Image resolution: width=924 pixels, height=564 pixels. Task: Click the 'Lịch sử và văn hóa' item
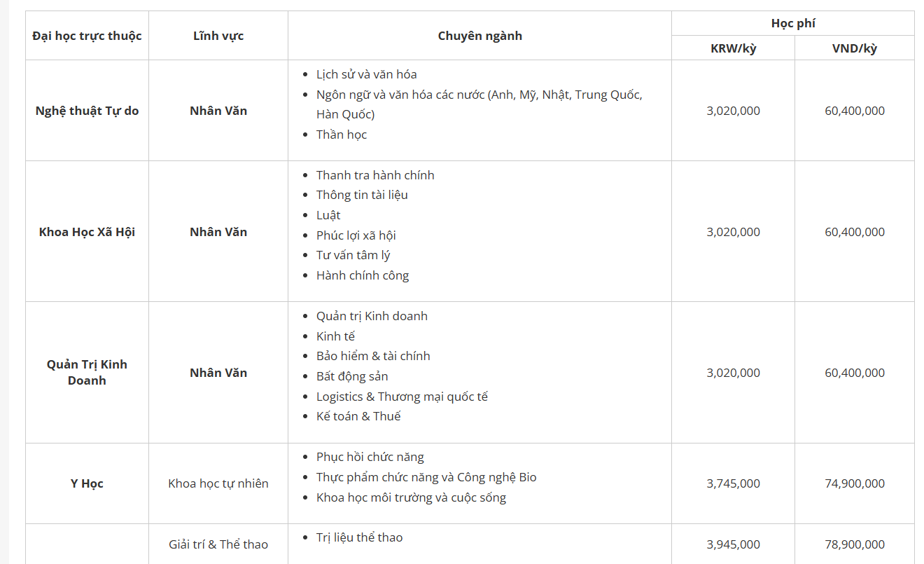pyautogui.click(x=366, y=74)
